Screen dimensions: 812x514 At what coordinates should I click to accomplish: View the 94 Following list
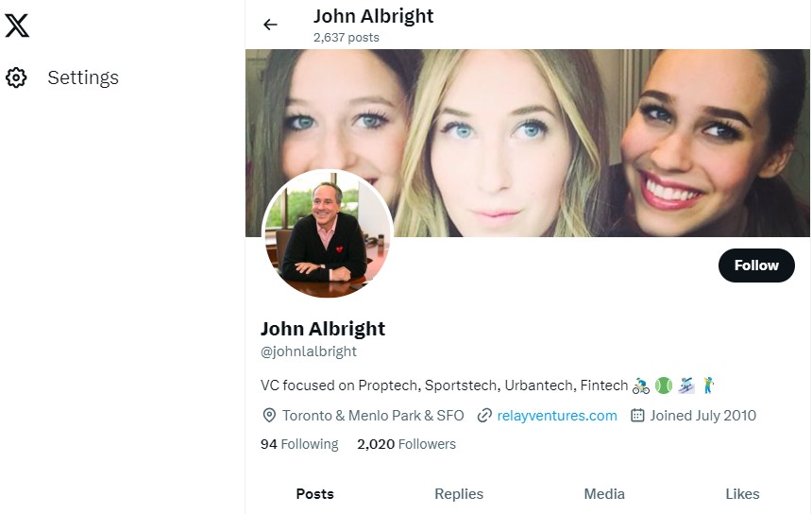(299, 444)
